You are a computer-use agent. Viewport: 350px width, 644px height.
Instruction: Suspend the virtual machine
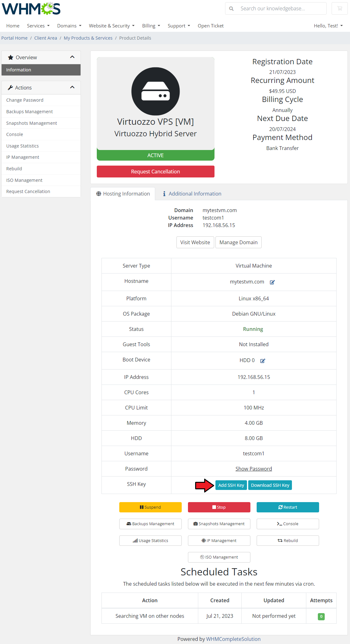click(150, 507)
